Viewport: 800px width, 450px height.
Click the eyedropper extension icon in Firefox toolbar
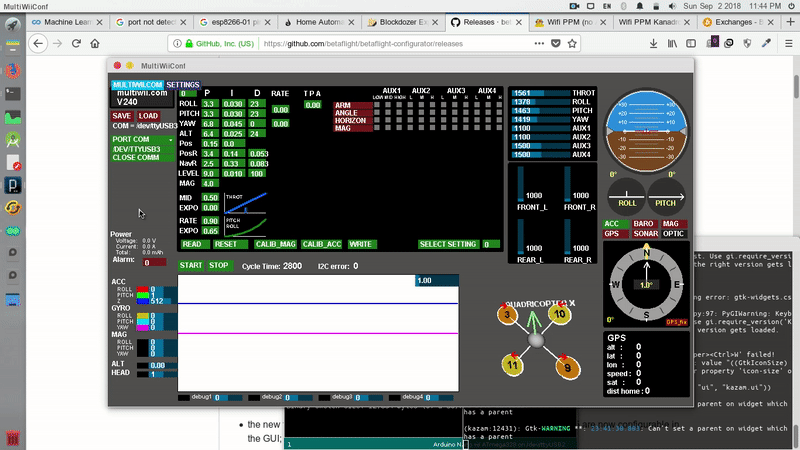tap(766, 44)
